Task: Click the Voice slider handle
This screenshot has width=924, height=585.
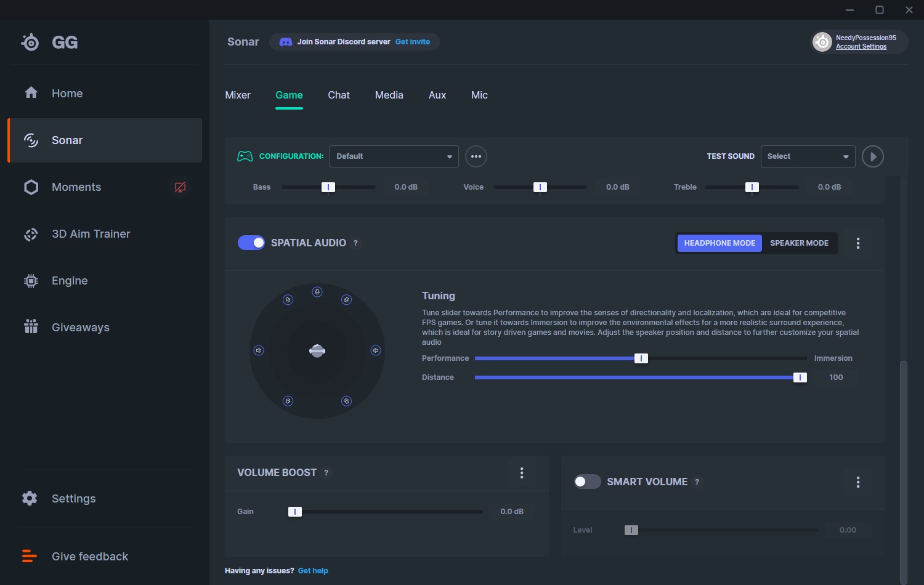Action: (x=540, y=187)
